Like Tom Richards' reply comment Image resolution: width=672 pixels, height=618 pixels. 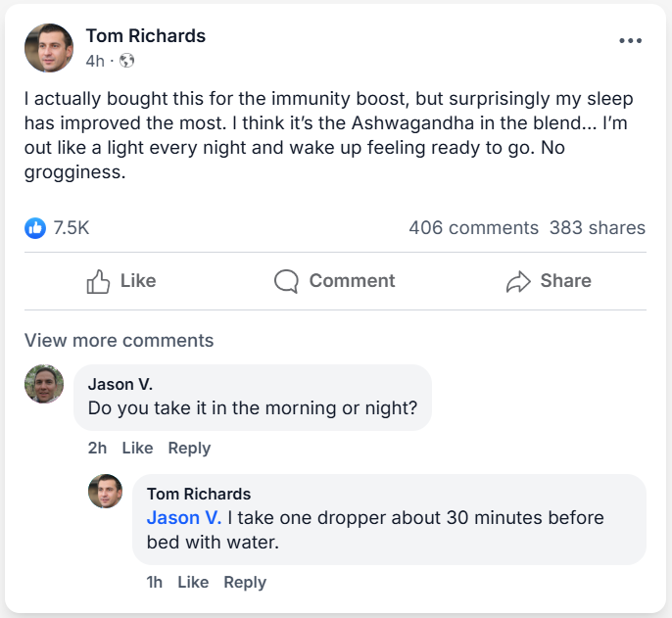(193, 582)
